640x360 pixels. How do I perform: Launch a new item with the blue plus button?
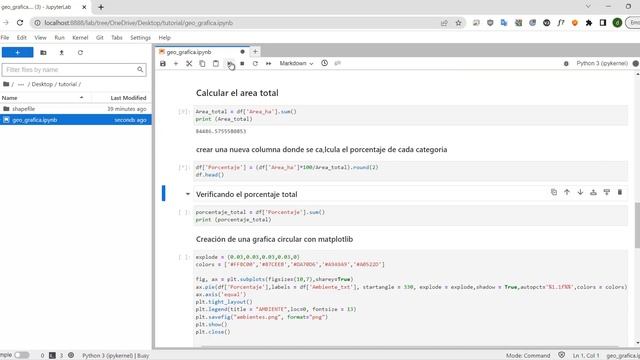tap(18, 53)
